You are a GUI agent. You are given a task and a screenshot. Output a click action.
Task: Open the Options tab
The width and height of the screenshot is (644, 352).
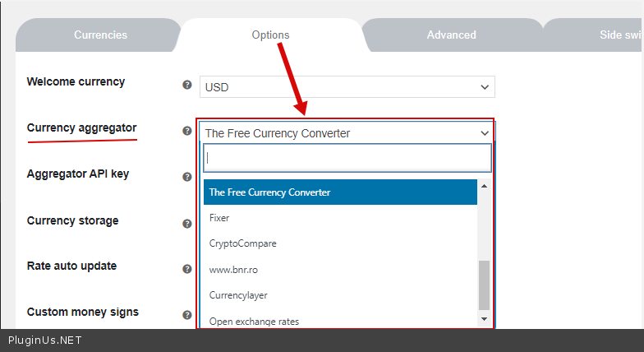pyautogui.click(x=270, y=35)
